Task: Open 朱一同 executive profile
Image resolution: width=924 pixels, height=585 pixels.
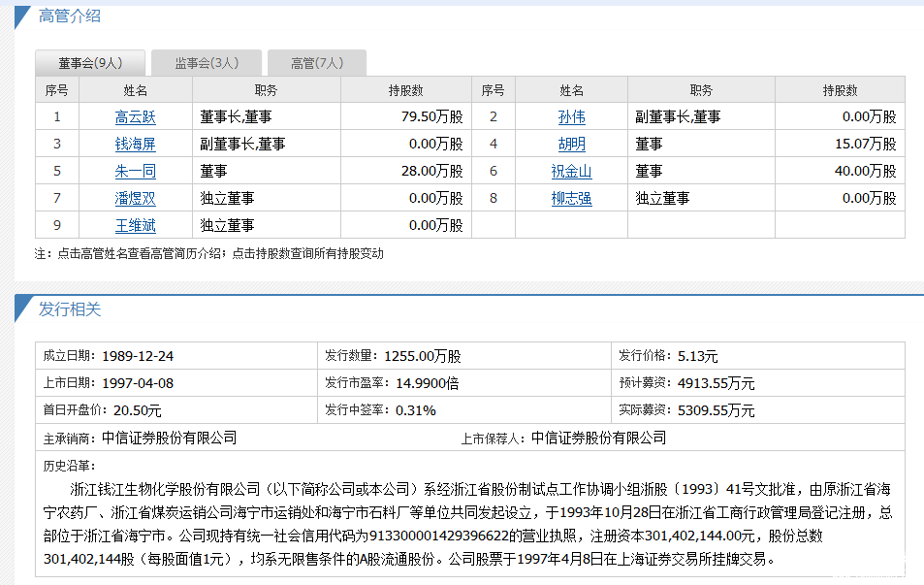Action: [136, 171]
